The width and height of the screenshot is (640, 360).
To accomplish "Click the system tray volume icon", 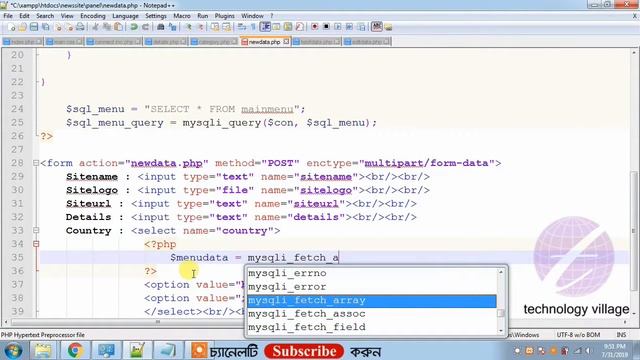I will (588, 351).
